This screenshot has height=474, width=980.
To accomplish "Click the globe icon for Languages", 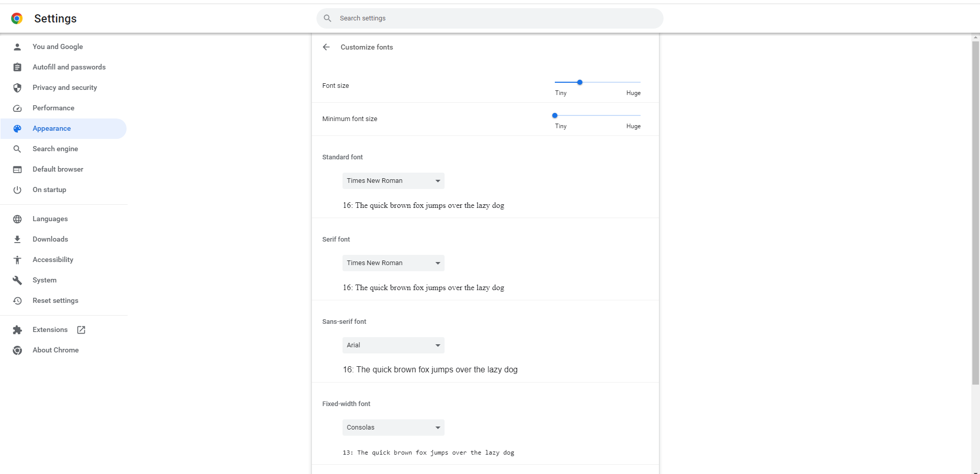I will 17,219.
